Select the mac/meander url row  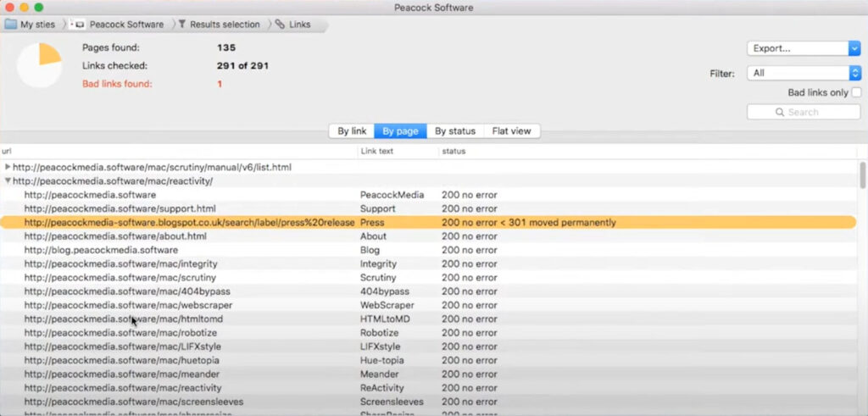click(428, 374)
